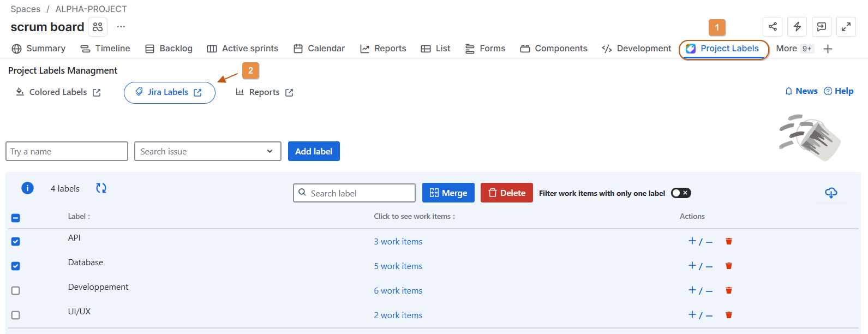The image size is (868, 334).
Task: Click the Jira Labels button
Action: 170,92
